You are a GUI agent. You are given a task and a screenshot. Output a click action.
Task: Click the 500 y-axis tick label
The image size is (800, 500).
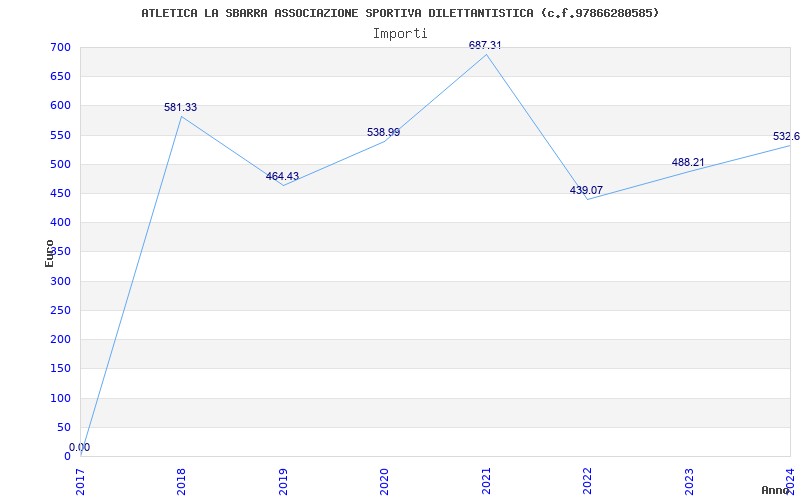pyautogui.click(x=60, y=164)
